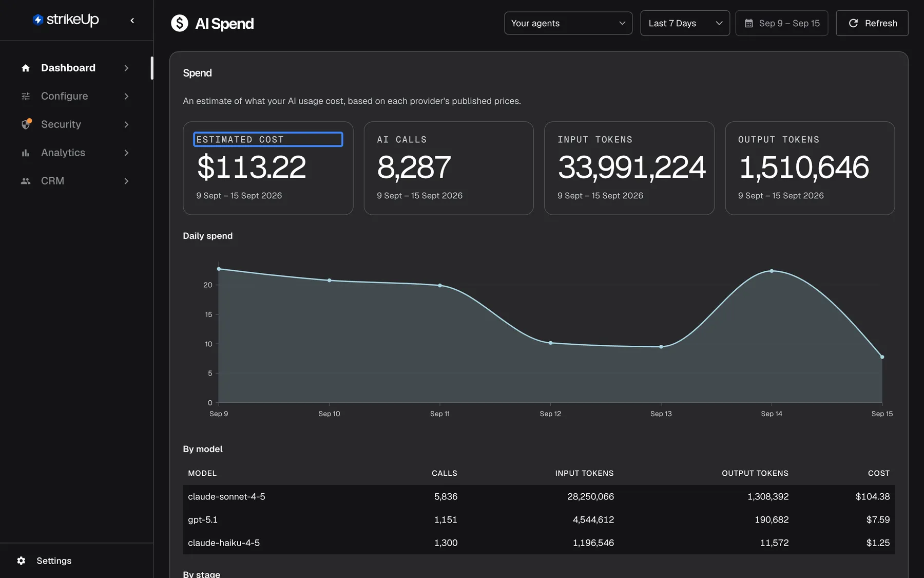Open the Your agents dropdown
The image size is (924, 578).
tap(568, 23)
